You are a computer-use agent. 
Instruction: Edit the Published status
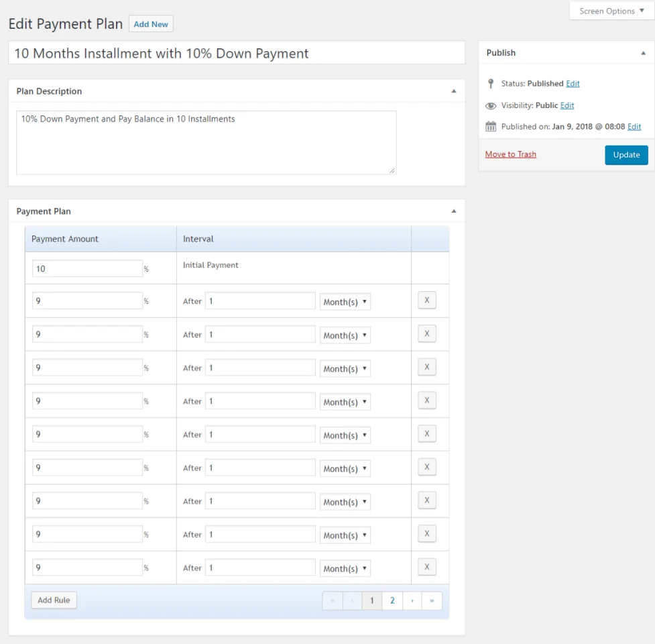click(x=573, y=84)
